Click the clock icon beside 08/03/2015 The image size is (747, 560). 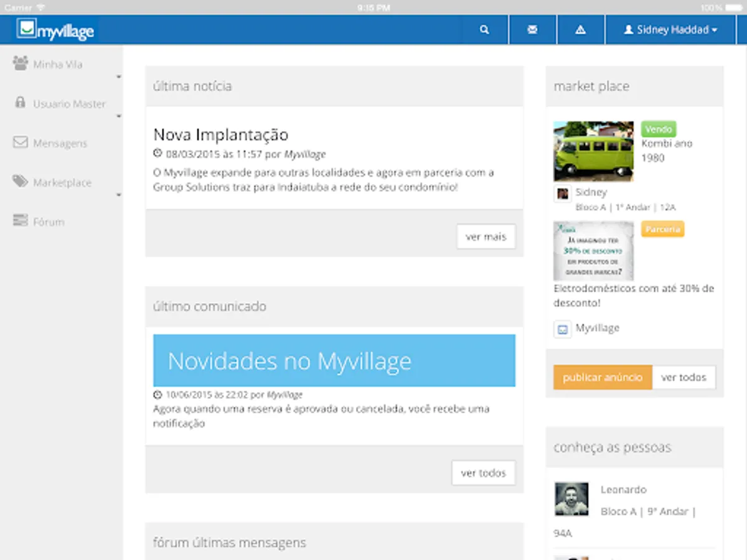(157, 153)
